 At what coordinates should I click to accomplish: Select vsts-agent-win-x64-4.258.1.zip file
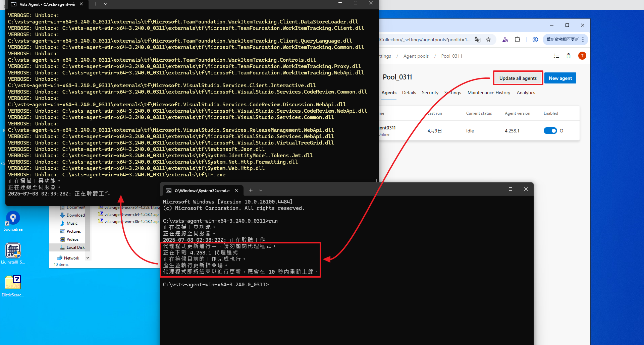(x=128, y=215)
